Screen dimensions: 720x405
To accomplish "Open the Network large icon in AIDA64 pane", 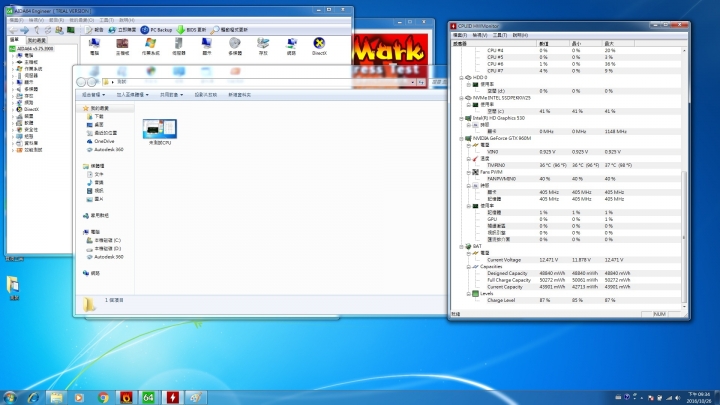I will [x=291, y=46].
